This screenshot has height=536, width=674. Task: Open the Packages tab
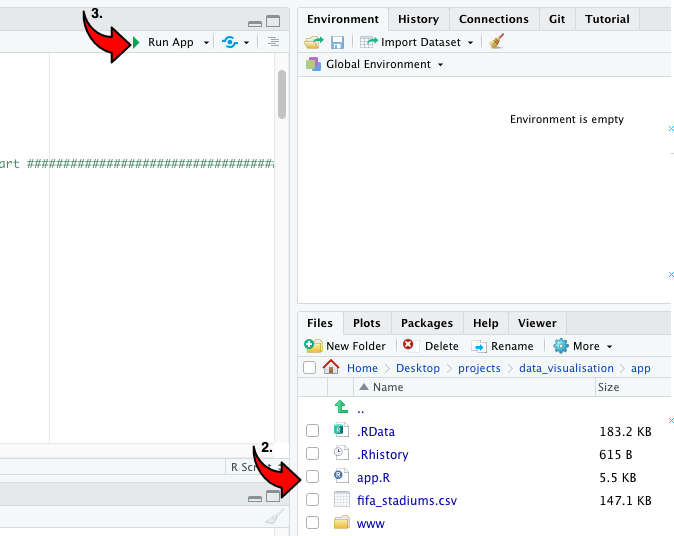(x=427, y=323)
